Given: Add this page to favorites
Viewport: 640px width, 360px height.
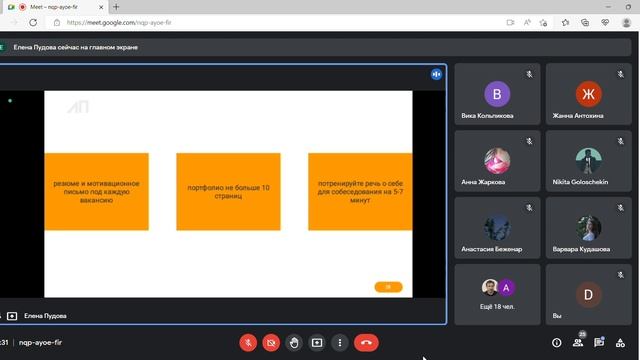Looking at the screenshot, I should click(x=543, y=22).
